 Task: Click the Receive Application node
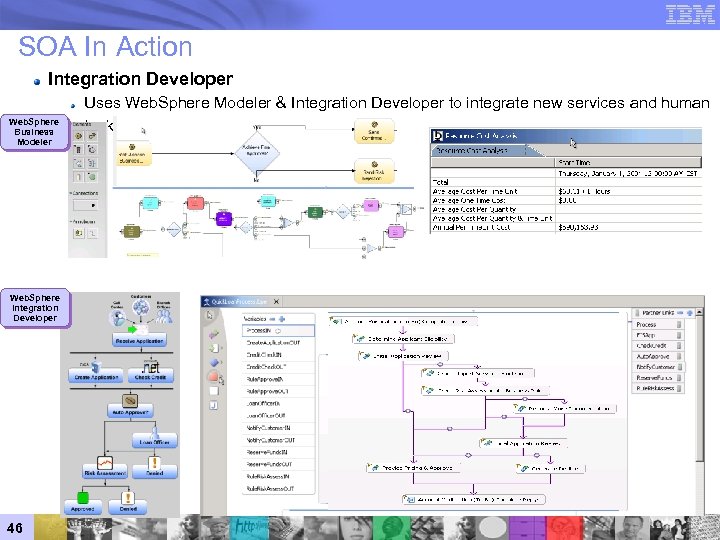pos(139,341)
